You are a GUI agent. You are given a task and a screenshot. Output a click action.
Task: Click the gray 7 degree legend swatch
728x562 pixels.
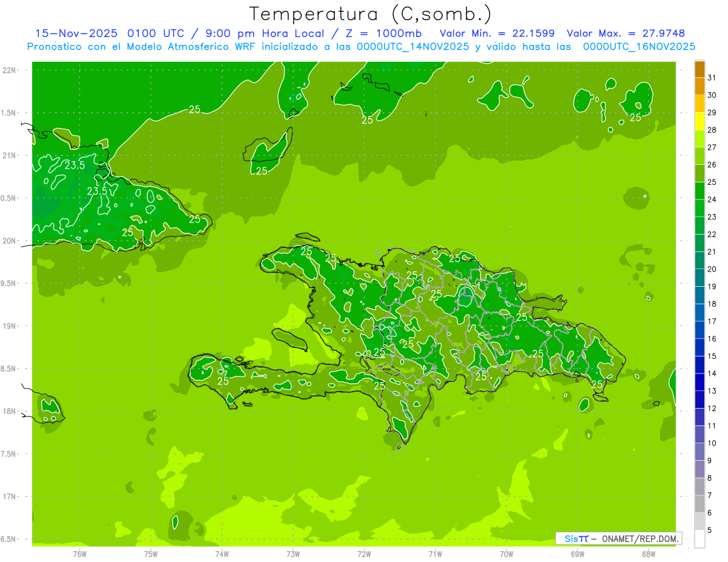coord(699,486)
